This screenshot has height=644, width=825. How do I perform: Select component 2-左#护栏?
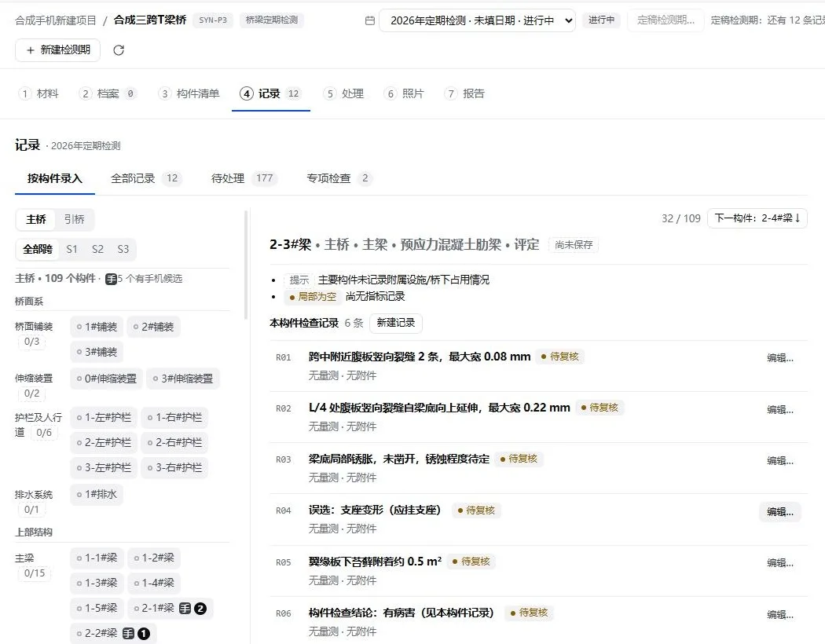[104, 443]
